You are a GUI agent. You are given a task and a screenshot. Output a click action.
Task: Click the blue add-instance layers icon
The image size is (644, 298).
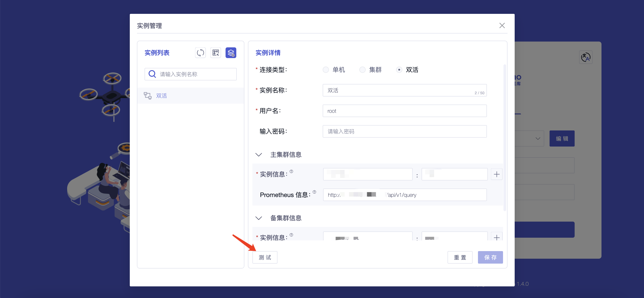pyautogui.click(x=231, y=53)
